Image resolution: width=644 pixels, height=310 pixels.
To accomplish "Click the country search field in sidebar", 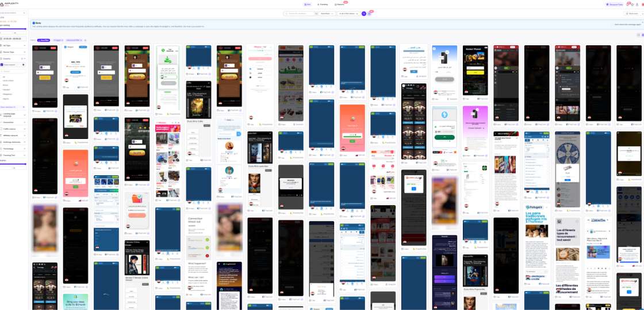I will click(x=14, y=71).
